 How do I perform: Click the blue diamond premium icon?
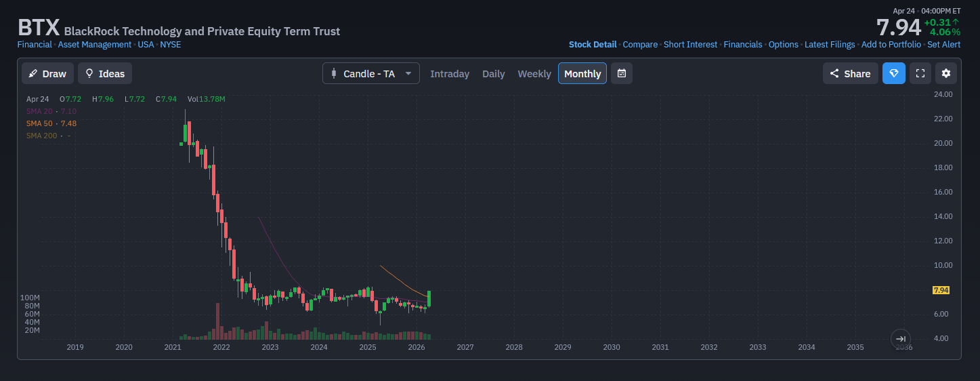(x=894, y=73)
